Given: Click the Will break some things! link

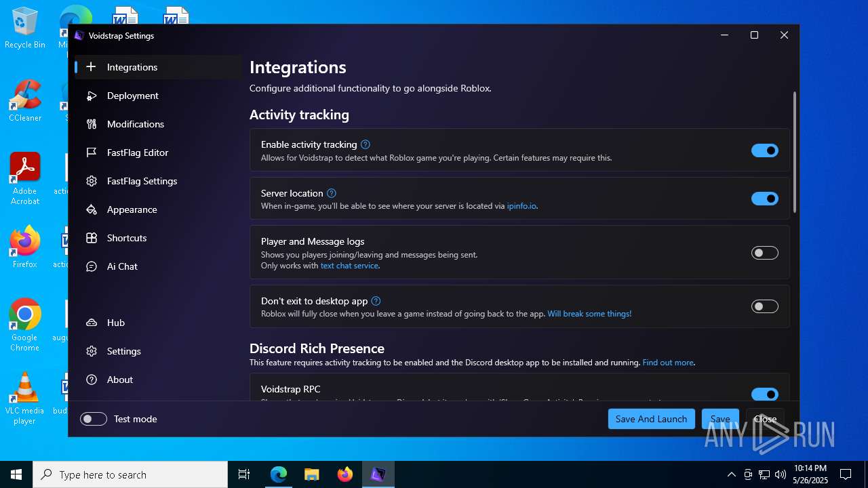Looking at the screenshot, I should click(x=589, y=314).
